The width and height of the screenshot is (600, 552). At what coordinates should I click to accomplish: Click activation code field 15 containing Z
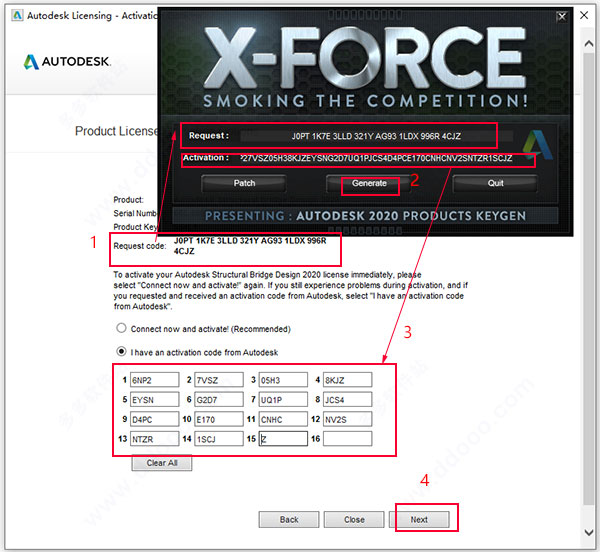pos(283,439)
